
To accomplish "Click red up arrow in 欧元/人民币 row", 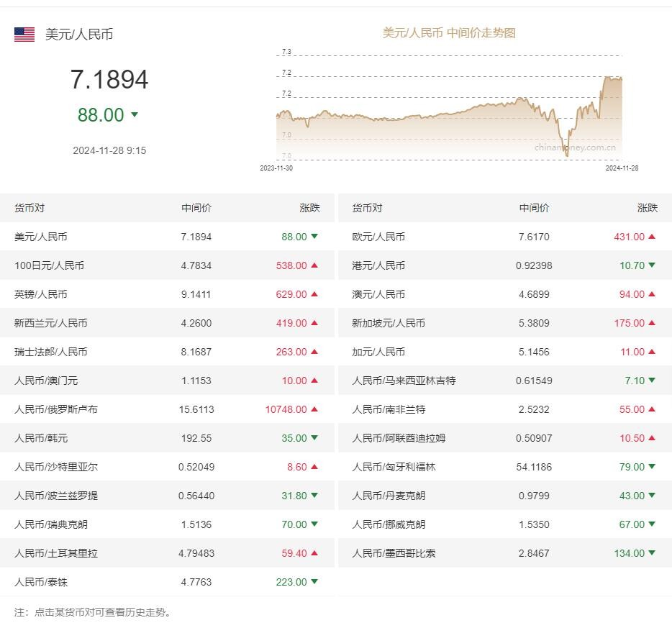I will pos(652,237).
